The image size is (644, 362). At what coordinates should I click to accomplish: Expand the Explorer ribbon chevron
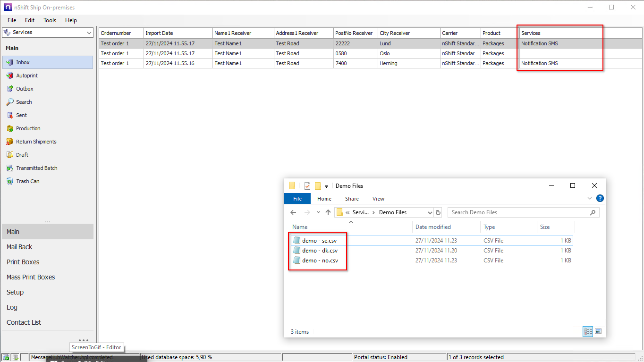(590, 199)
